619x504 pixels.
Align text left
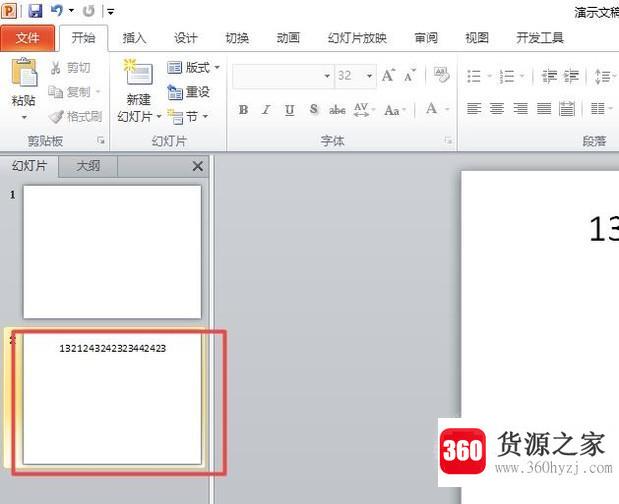click(474, 108)
